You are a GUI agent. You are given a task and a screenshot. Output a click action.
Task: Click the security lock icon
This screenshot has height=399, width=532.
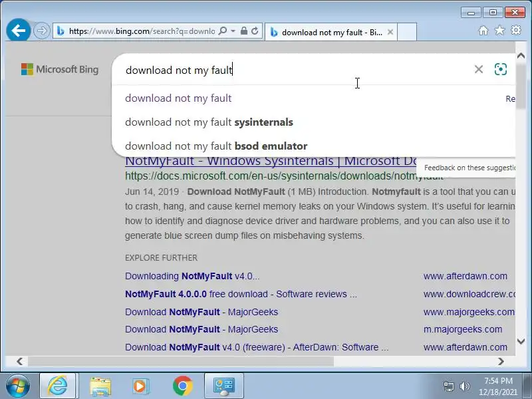tap(243, 31)
